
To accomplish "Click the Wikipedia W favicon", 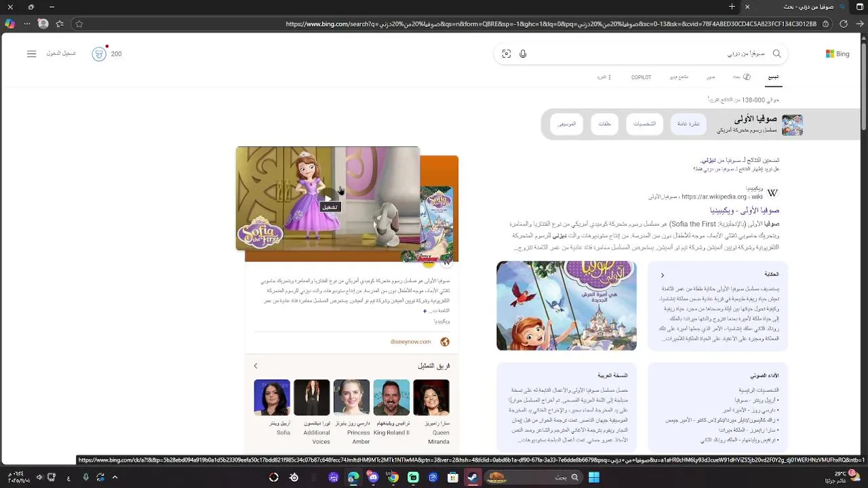I will tap(772, 193).
